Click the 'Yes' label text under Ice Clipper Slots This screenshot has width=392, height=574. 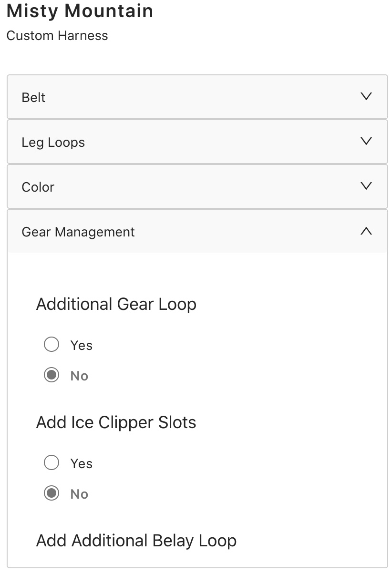pos(81,463)
